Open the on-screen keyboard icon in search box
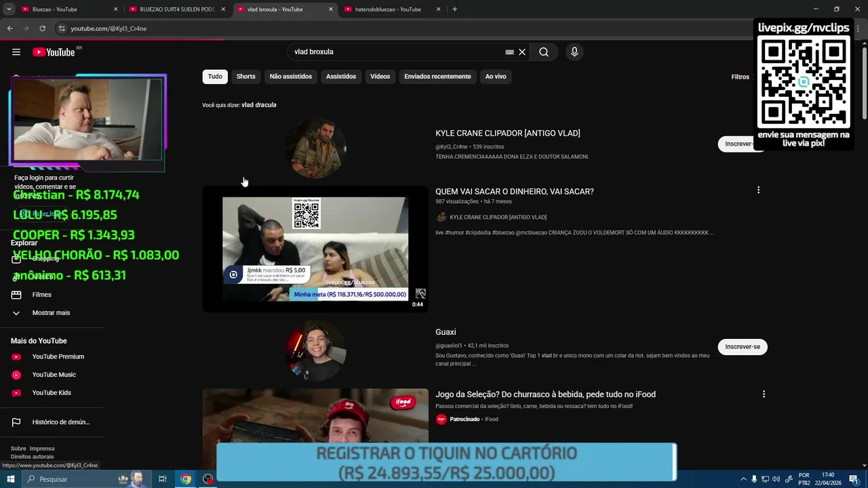Viewport: 868px width, 488px height. click(509, 52)
